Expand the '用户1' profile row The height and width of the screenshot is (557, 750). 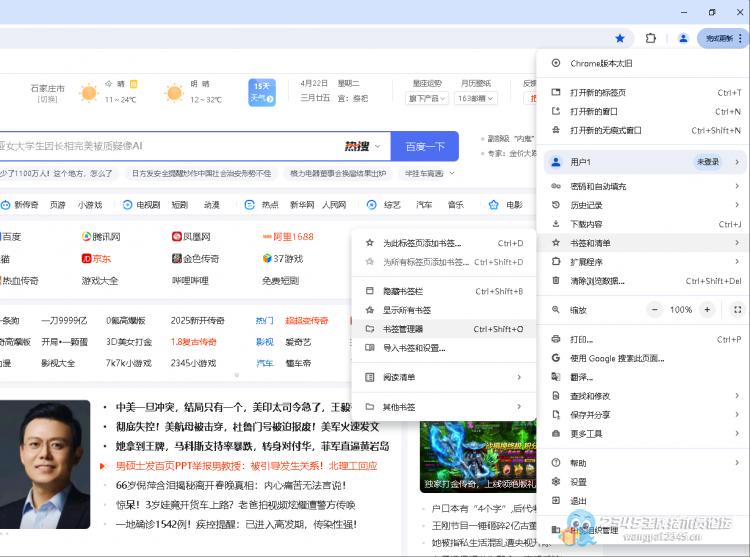[x=645, y=162]
